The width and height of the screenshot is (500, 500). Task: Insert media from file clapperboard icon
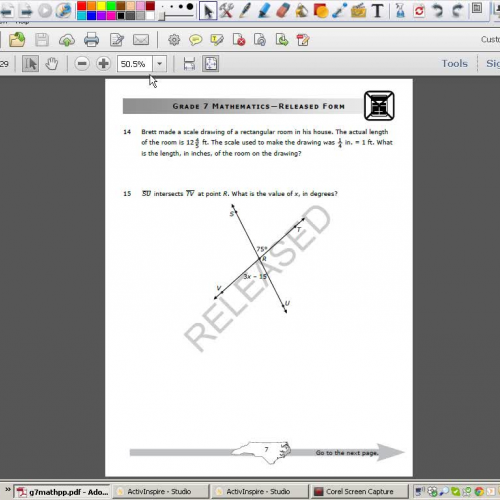pyautogui.click(x=358, y=11)
